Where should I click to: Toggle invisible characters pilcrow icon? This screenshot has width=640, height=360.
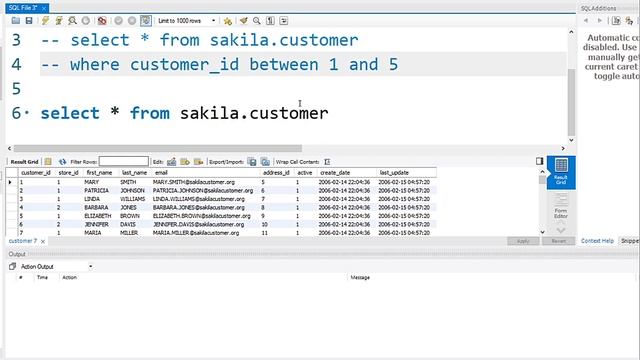270,20
